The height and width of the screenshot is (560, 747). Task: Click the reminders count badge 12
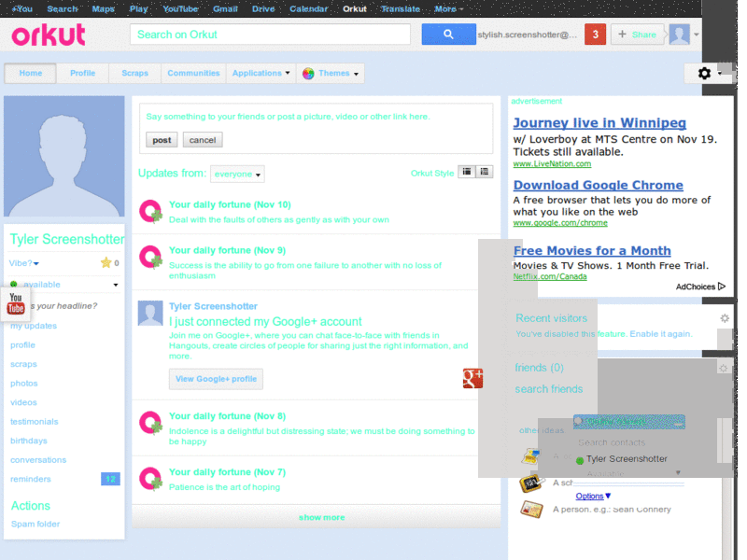pyautogui.click(x=110, y=479)
